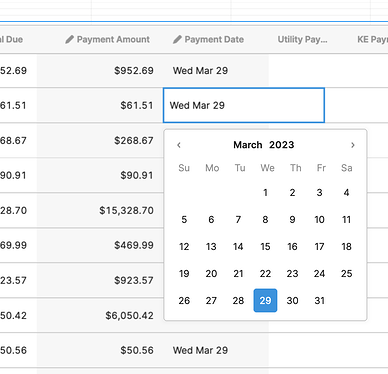The image size is (388, 374).
Task: Click the pencil icon beside Payment Amount
Action: tap(69, 40)
